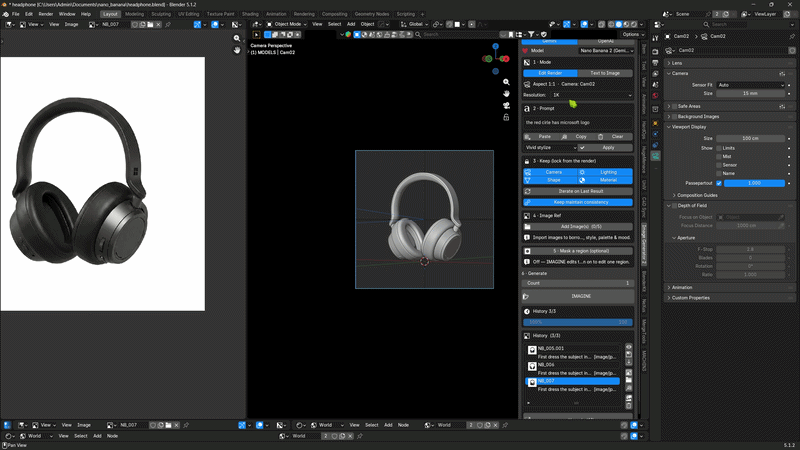Open the Sensor Fit Auto dropdown

[x=751, y=85]
